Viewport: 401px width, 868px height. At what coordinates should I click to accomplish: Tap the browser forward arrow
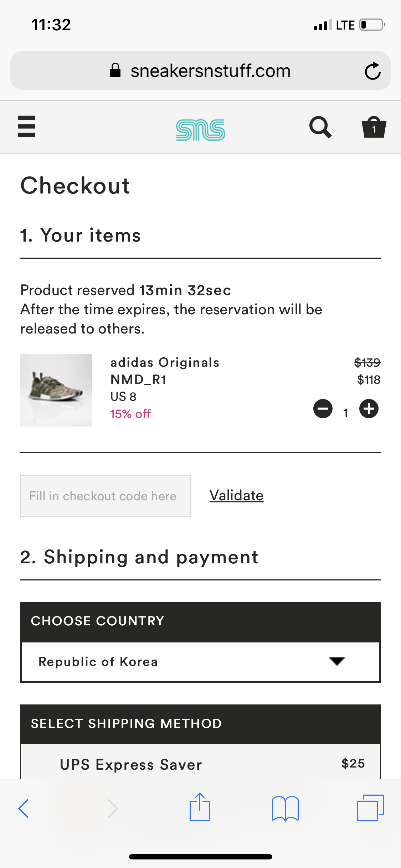point(113,808)
